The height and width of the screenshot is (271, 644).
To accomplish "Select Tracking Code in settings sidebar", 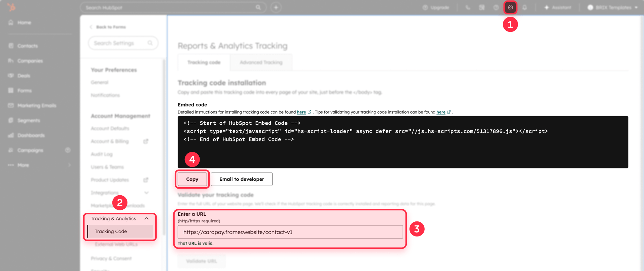I will (120, 231).
